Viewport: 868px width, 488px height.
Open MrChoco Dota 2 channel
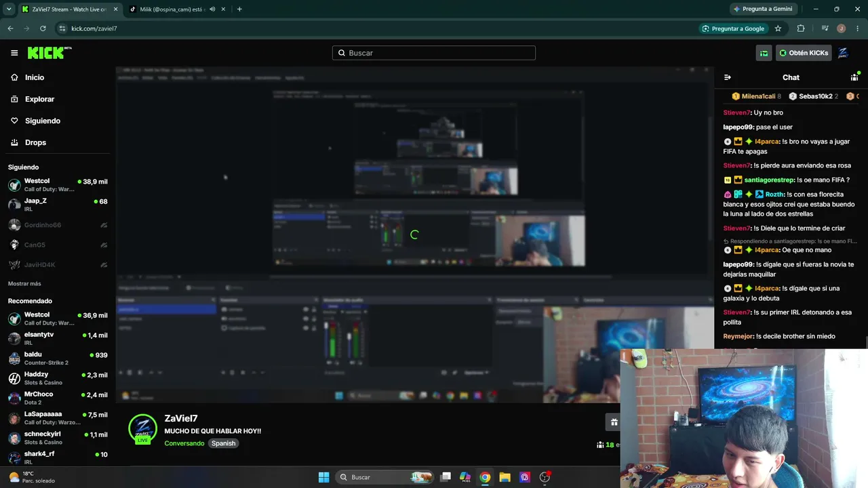(x=58, y=398)
